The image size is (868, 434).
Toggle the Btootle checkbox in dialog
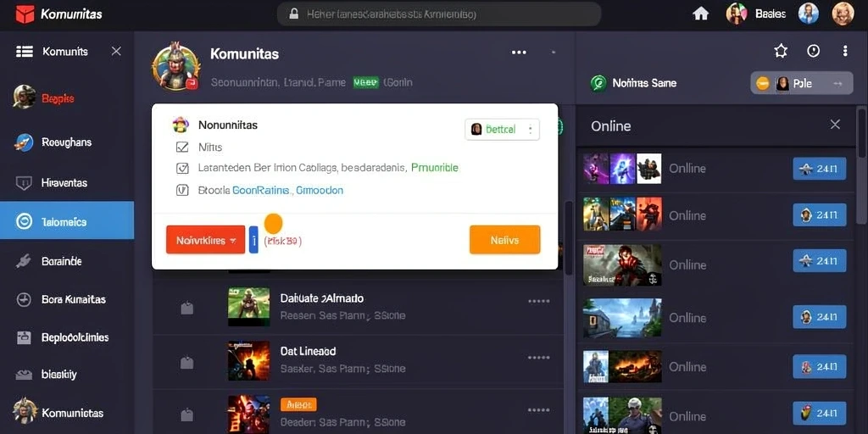181,191
